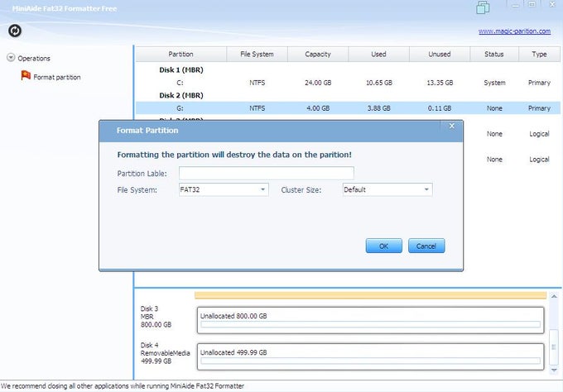Viewport: 563px width, 392px height.
Task: Click the overlapping windows icon in title bar
Action: pos(483,7)
